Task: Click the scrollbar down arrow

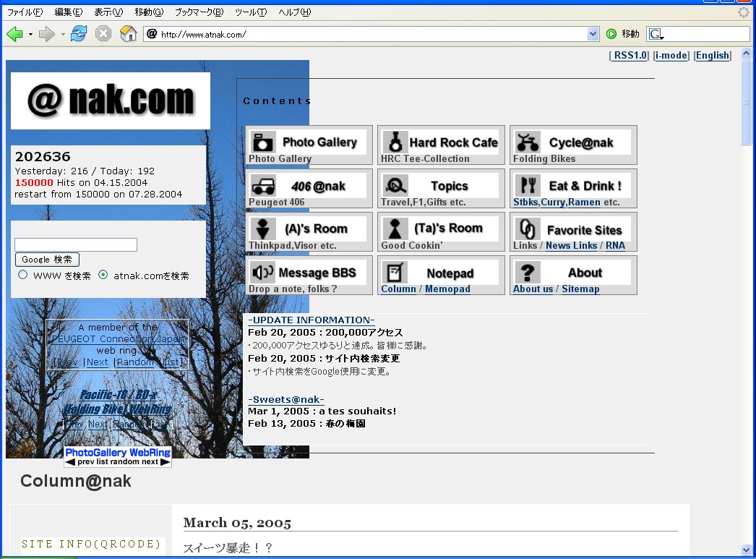Action: point(746,550)
